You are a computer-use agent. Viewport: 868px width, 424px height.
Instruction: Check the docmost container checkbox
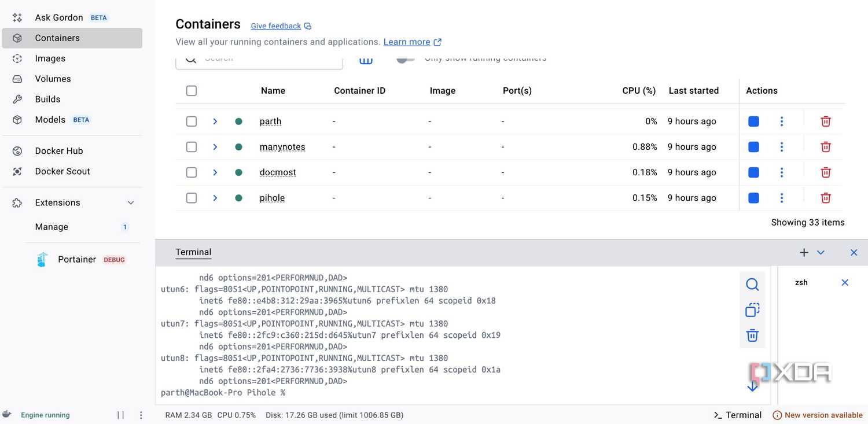coord(192,172)
